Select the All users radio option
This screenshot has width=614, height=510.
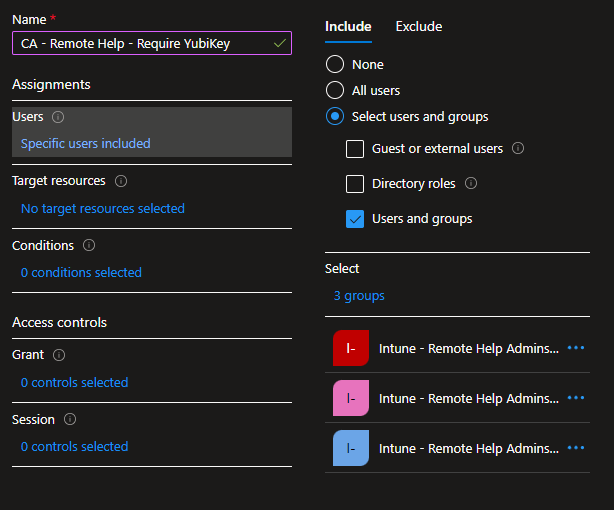tap(335, 90)
